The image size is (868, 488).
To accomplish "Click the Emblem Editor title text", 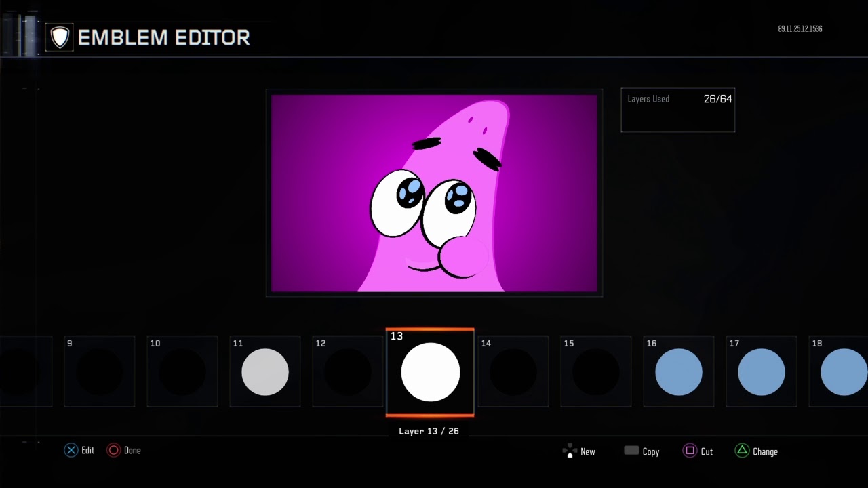I will click(x=164, y=37).
